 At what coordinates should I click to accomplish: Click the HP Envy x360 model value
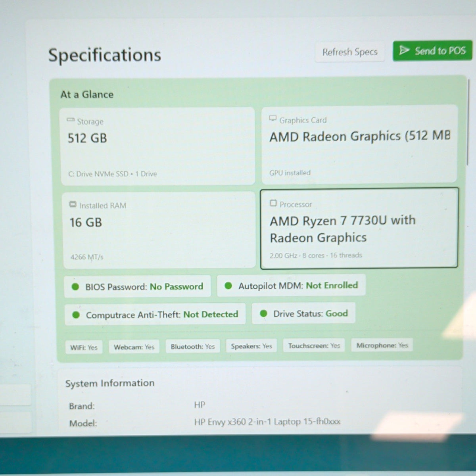pyautogui.click(x=267, y=421)
